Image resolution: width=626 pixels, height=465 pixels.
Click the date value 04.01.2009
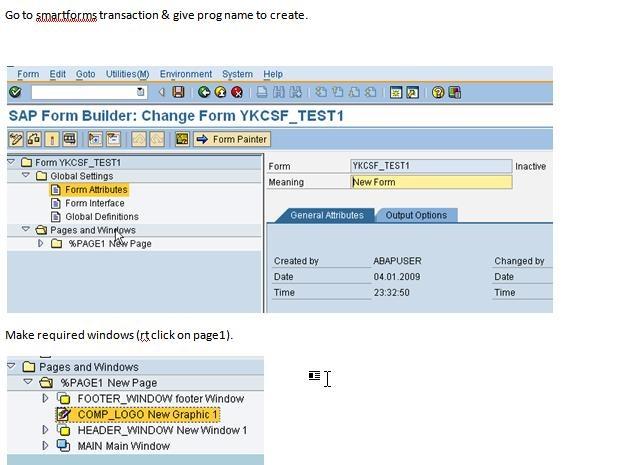pyautogui.click(x=396, y=277)
